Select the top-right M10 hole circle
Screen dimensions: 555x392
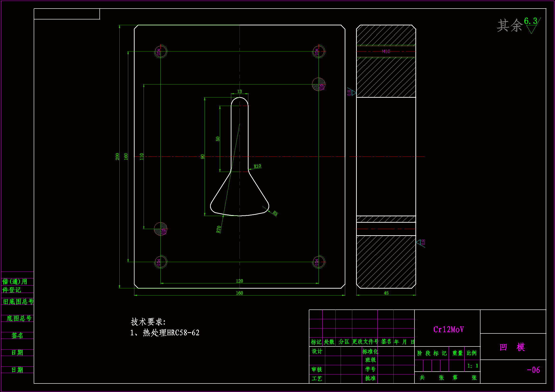(x=319, y=51)
